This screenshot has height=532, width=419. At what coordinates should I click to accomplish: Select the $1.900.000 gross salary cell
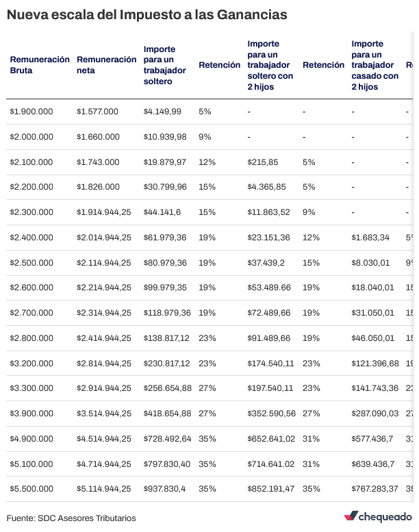(x=31, y=111)
